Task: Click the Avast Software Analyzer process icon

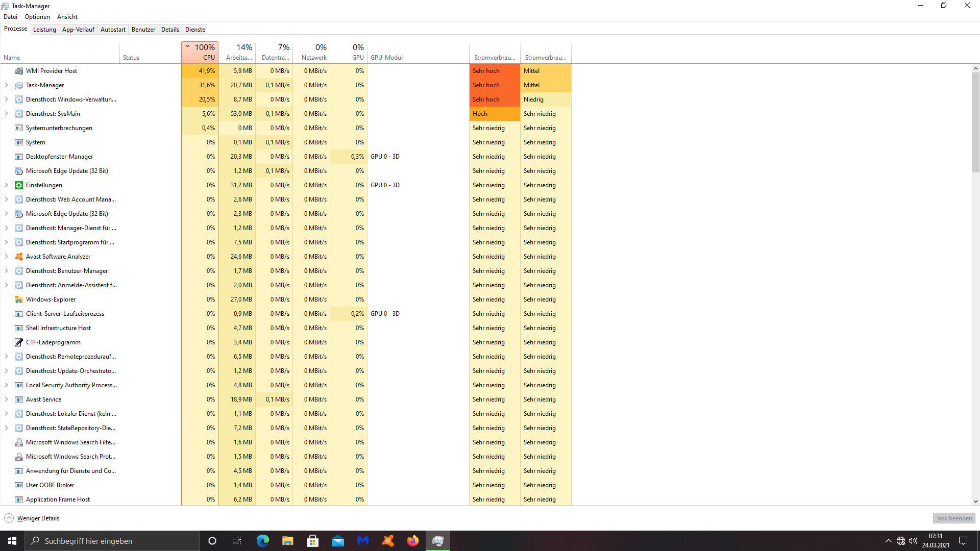Action: (x=19, y=257)
